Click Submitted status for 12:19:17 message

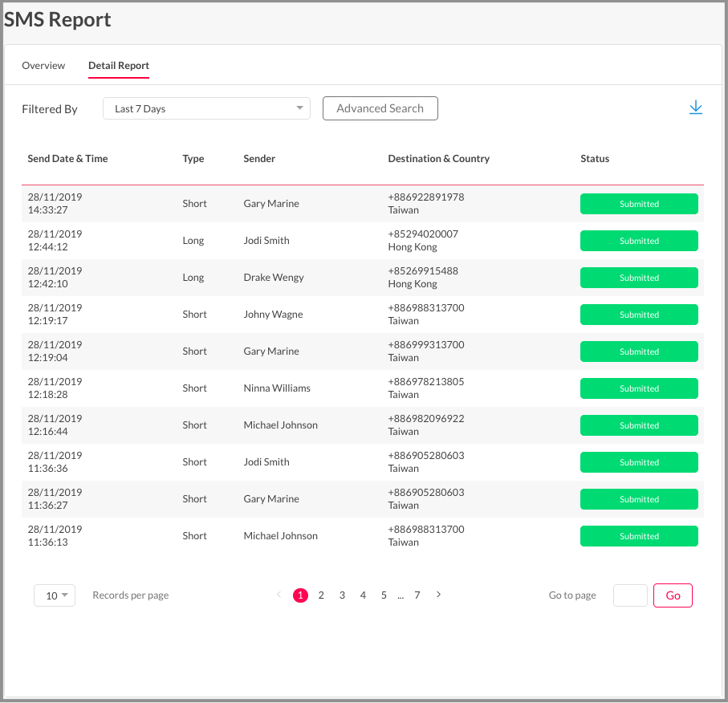pyautogui.click(x=639, y=315)
